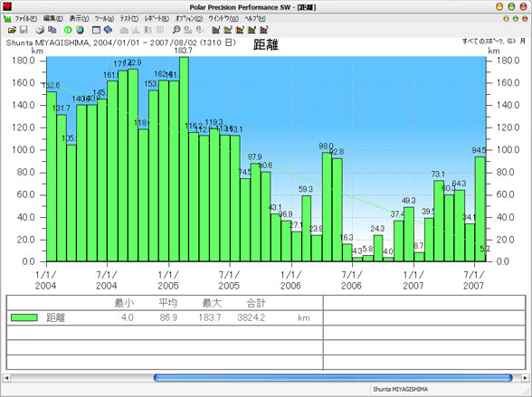Click the heart rate monitor watch icon
The image size is (532, 397).
coord(80,30)
